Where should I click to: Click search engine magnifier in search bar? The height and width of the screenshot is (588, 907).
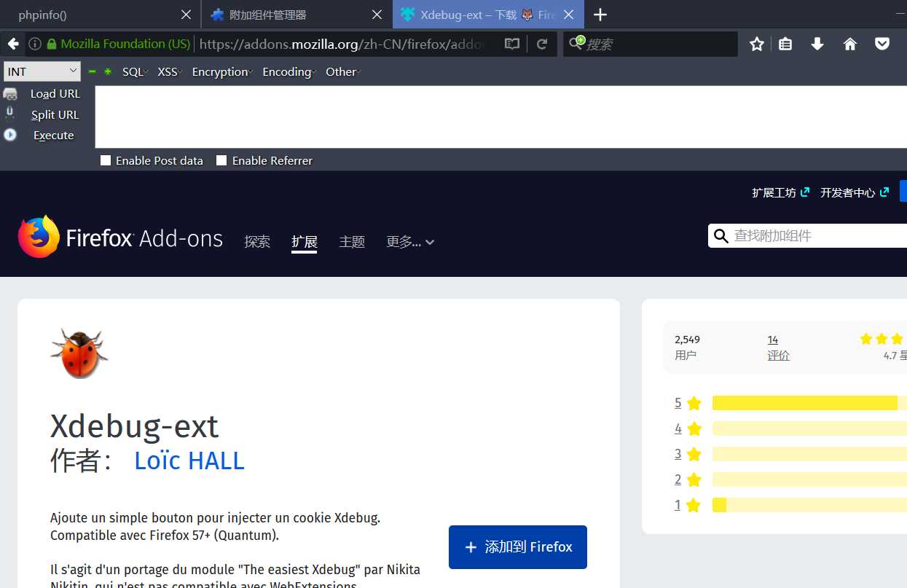point(577,44)
